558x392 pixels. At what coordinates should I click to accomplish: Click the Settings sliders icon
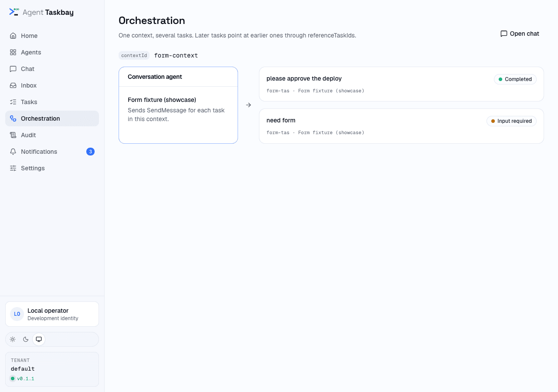(13, 168)
